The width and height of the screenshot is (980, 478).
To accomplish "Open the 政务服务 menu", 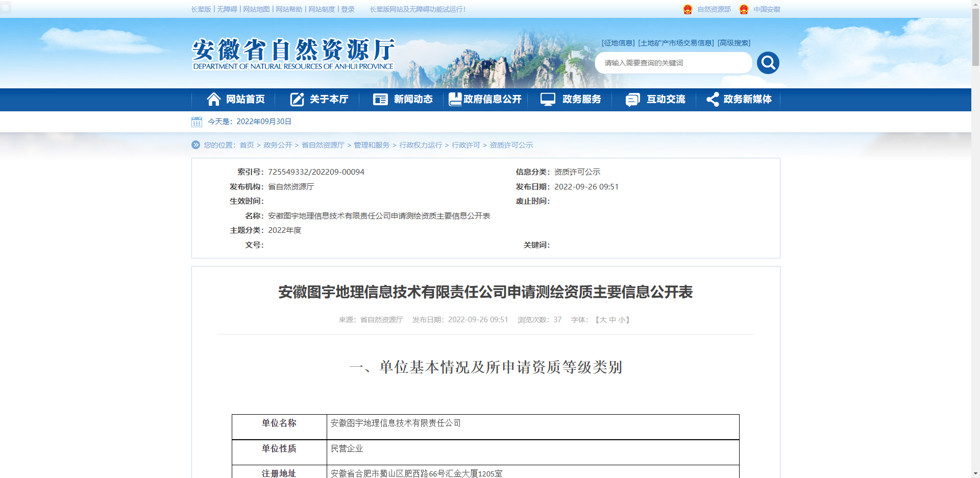I will tap(581, 99).
